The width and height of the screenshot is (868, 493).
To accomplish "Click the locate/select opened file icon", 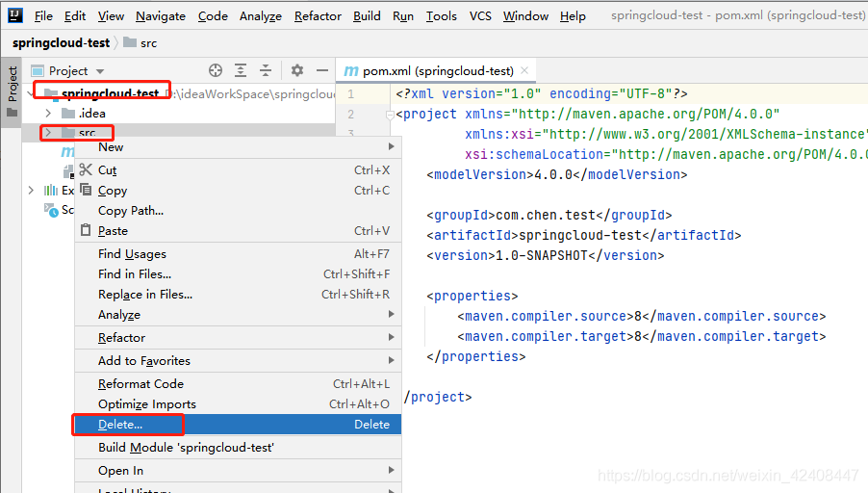I will click(216, 70).
